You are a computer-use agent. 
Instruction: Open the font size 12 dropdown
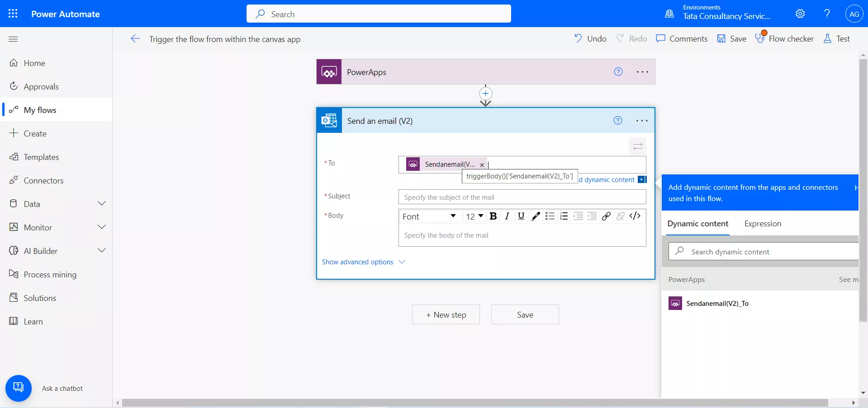474,216
